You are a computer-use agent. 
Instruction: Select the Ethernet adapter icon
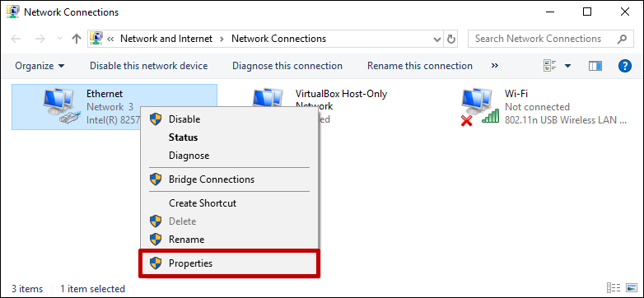[61, 107]
